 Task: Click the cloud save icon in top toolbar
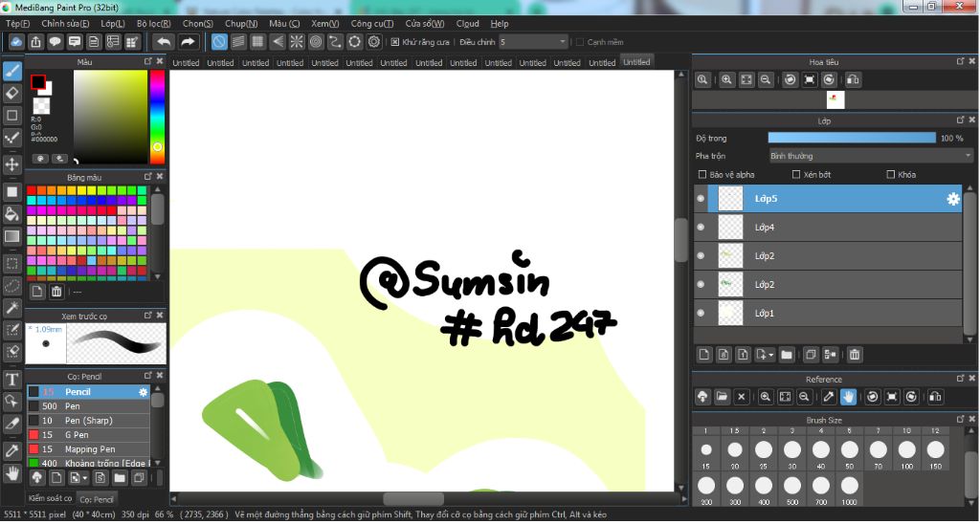point(16,42)
